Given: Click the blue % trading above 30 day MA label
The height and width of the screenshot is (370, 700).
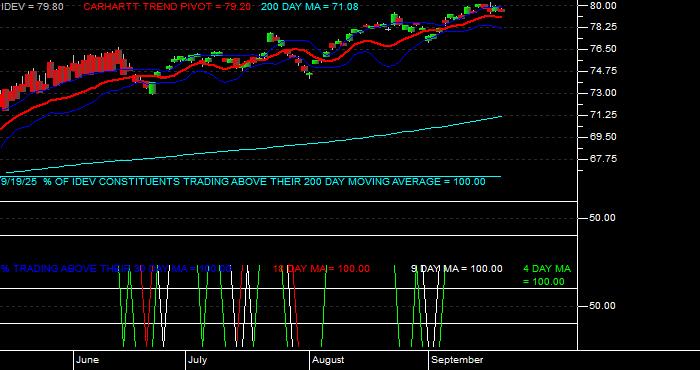Looking at the screenshot, I should click(116, 269).
